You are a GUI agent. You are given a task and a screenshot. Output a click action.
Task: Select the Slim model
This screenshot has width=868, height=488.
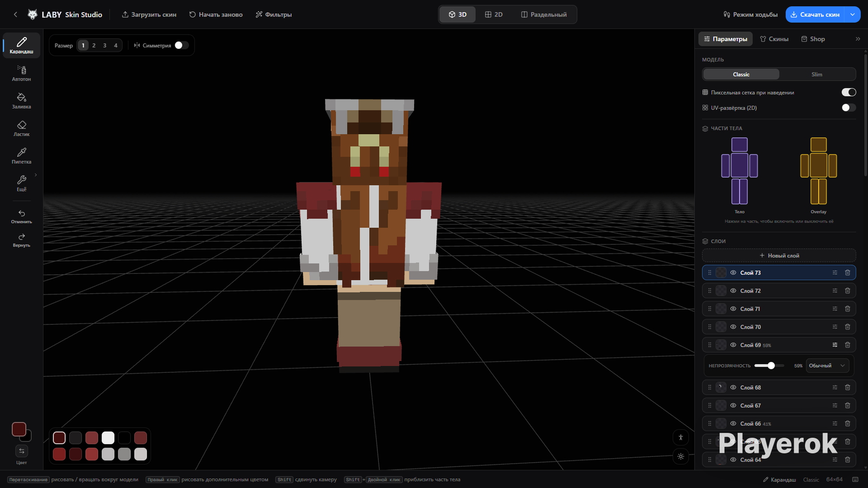pos(817,74)
